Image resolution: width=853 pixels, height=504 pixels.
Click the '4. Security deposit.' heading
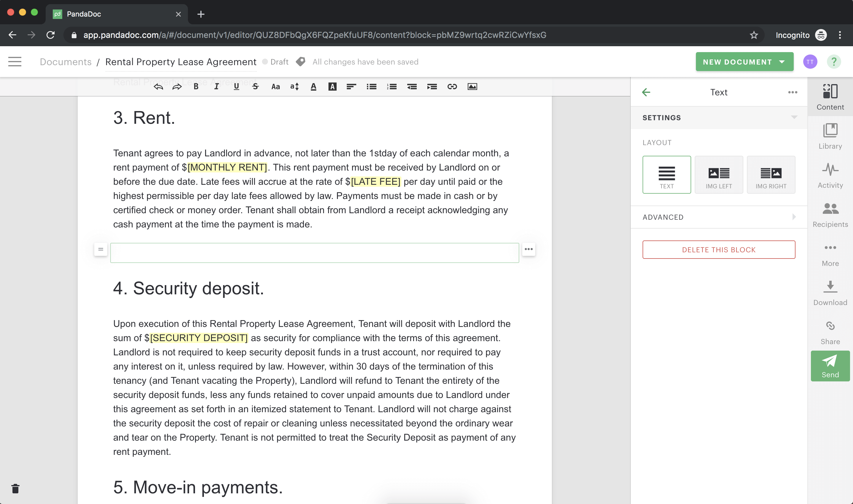[189, 288]
